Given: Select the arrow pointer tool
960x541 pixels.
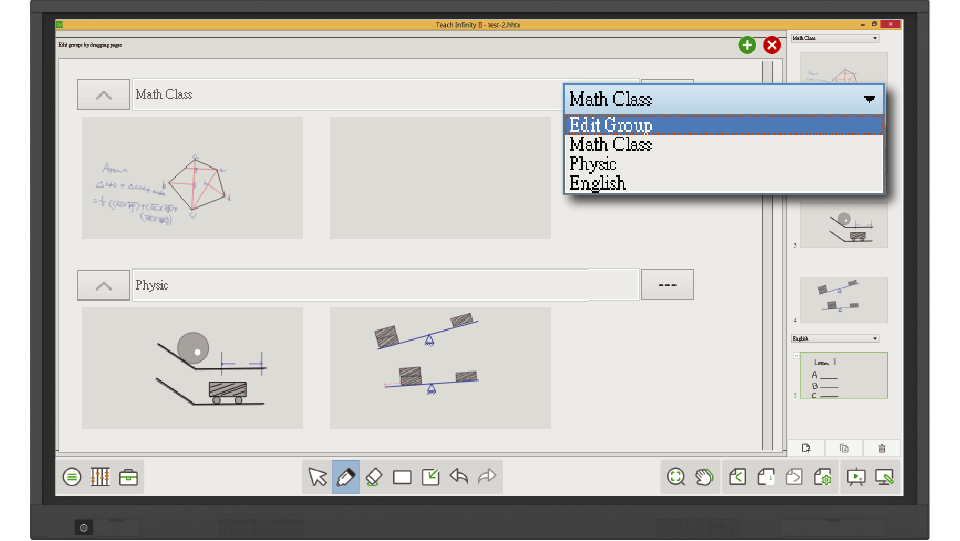Looking at the screenshot, I should tap(318, 477).
